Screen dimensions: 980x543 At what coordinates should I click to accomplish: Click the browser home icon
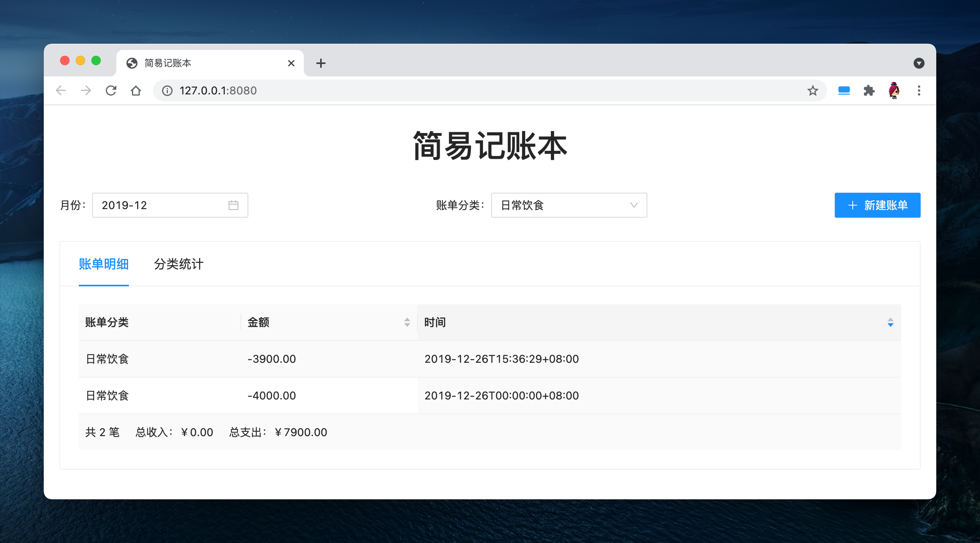pyautogui.click(x=135, y=90)
